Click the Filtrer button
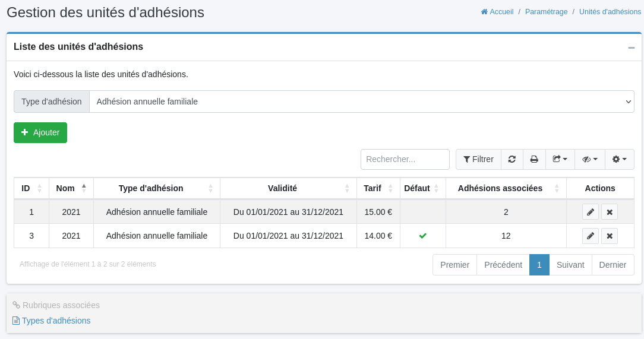The image size is (644, 339). [478, 159]
